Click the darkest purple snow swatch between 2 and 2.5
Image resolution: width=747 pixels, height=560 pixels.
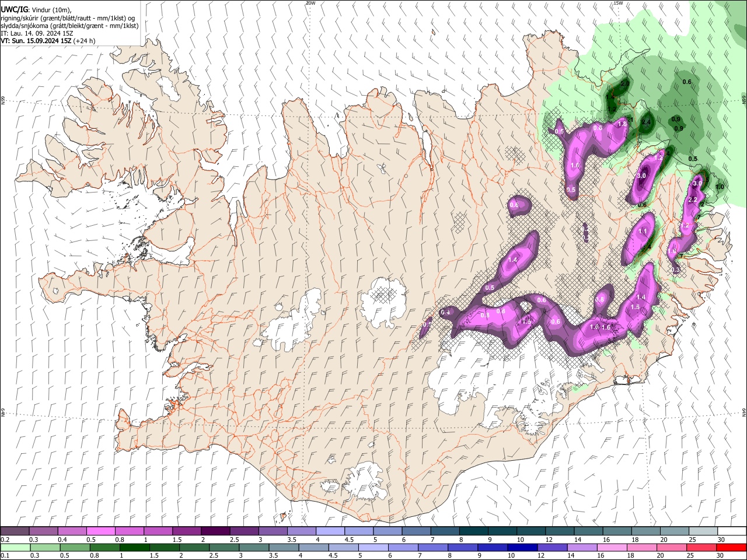click(215, 531)
